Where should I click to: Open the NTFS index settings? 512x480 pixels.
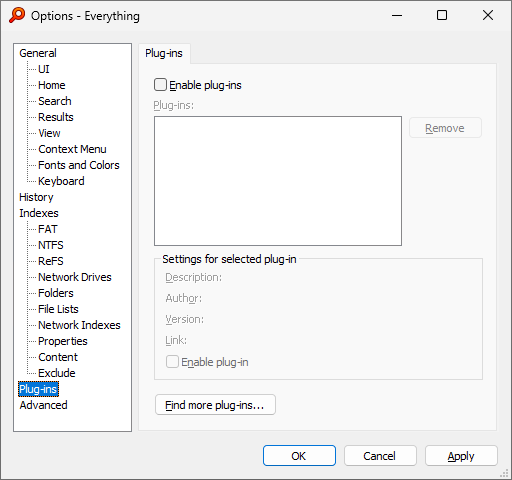coord(51,245)
